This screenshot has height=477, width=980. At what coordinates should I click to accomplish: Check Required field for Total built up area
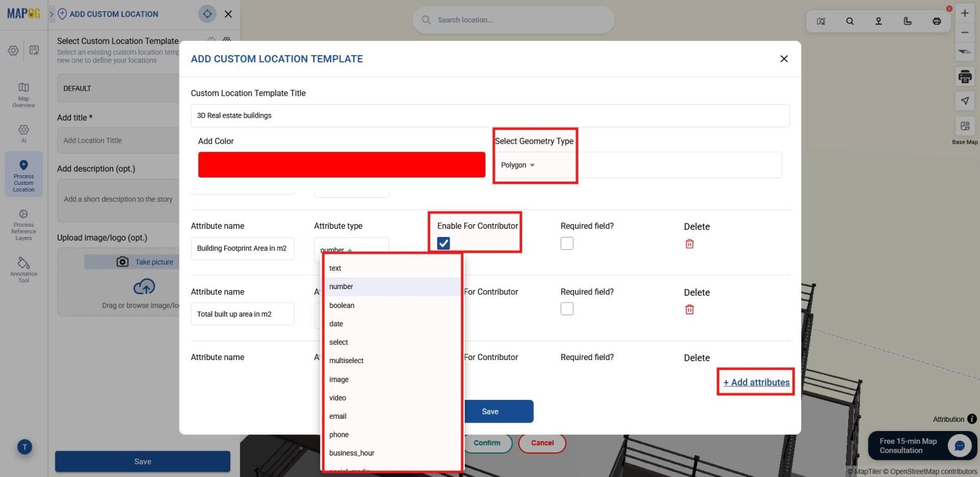coord(567,309)
